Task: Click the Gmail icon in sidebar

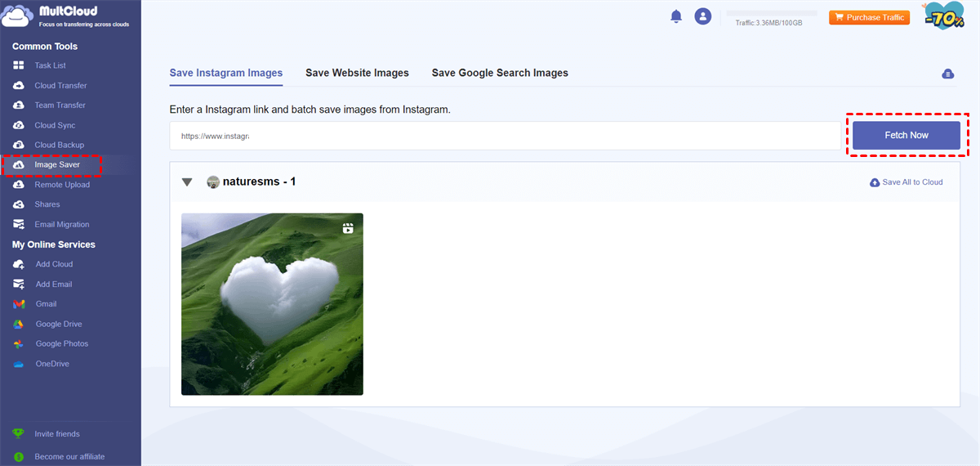Action: point(18,304)
